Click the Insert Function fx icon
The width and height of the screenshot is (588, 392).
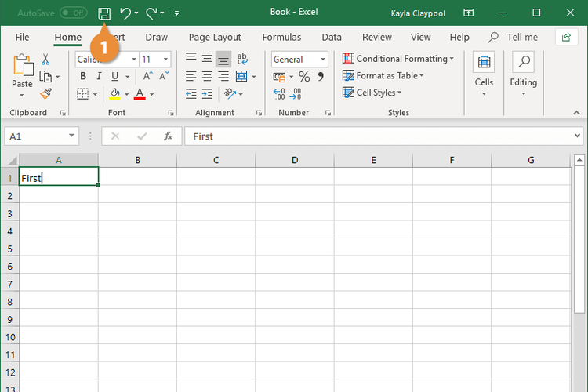pyautogui.click(x=168, y=136)
